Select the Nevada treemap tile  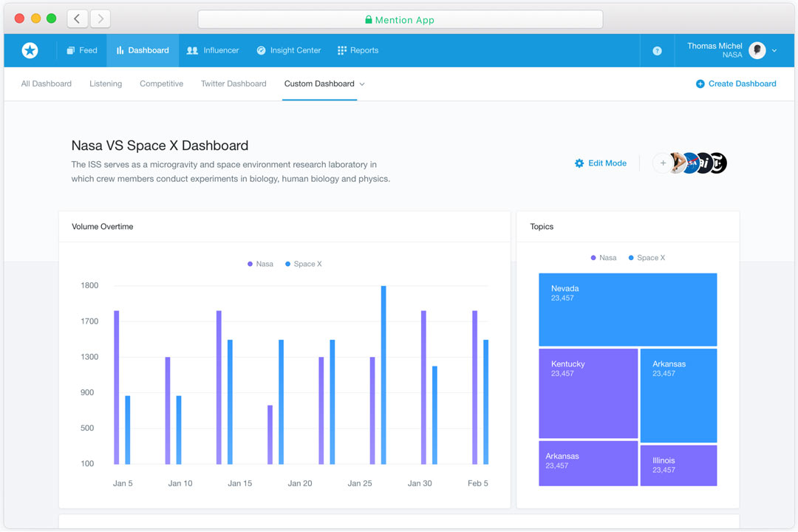click(627, 310)
